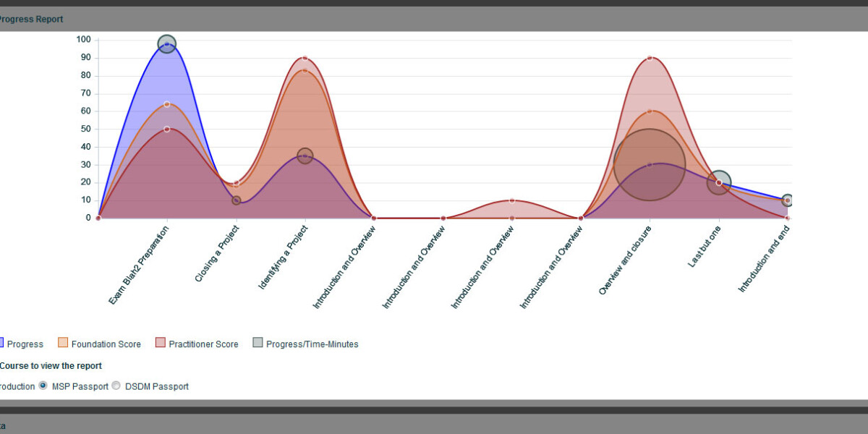Toggle the Practitioner Score legend label
This screenshot has width=868, height=434.
click(x=203, y=344)
